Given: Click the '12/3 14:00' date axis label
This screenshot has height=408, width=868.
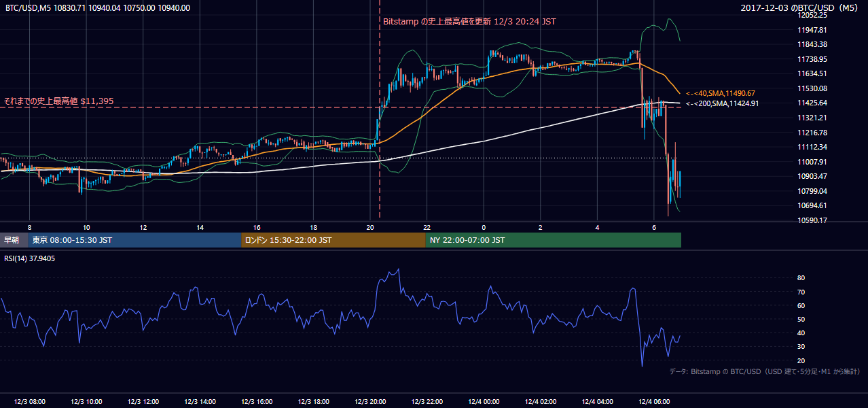Looking at the screenshot, I should [200, 402].
